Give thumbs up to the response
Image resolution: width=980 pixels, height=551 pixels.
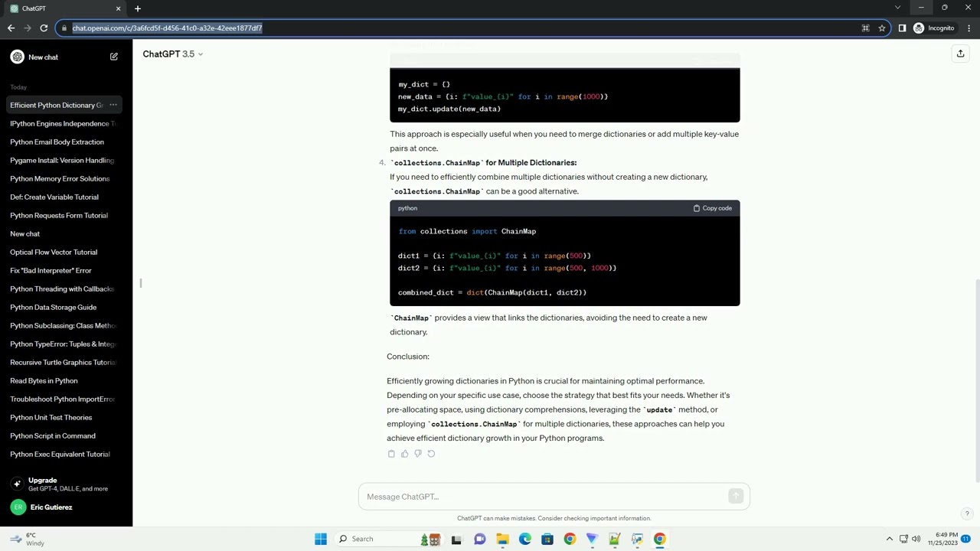coord(404,454)
